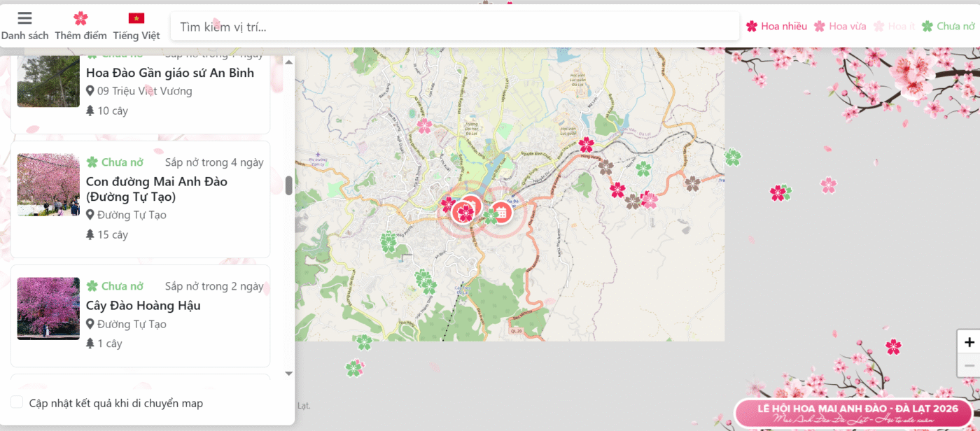Click the Tìm kiếm vị trí search field
980x431 pixels.
coord(455,27)
